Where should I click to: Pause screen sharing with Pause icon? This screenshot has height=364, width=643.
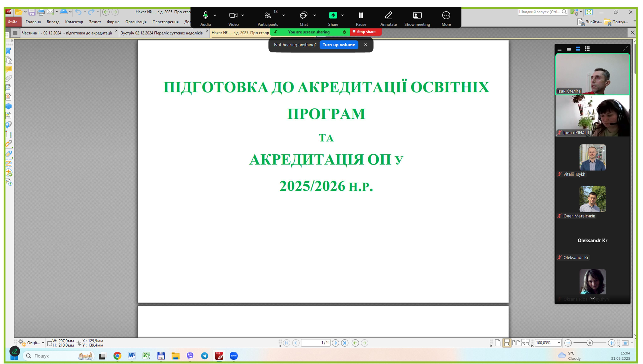click(361, 15)
